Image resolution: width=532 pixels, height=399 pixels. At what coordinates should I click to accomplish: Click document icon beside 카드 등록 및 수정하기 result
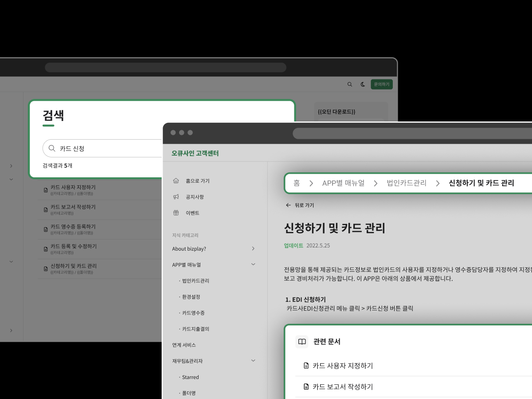point(46,249)
